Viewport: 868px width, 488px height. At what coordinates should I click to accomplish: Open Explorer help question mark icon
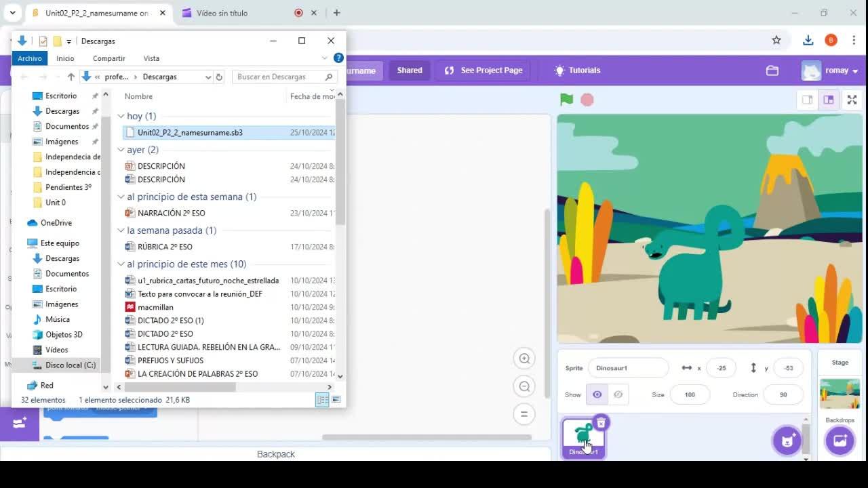(338, 58)
